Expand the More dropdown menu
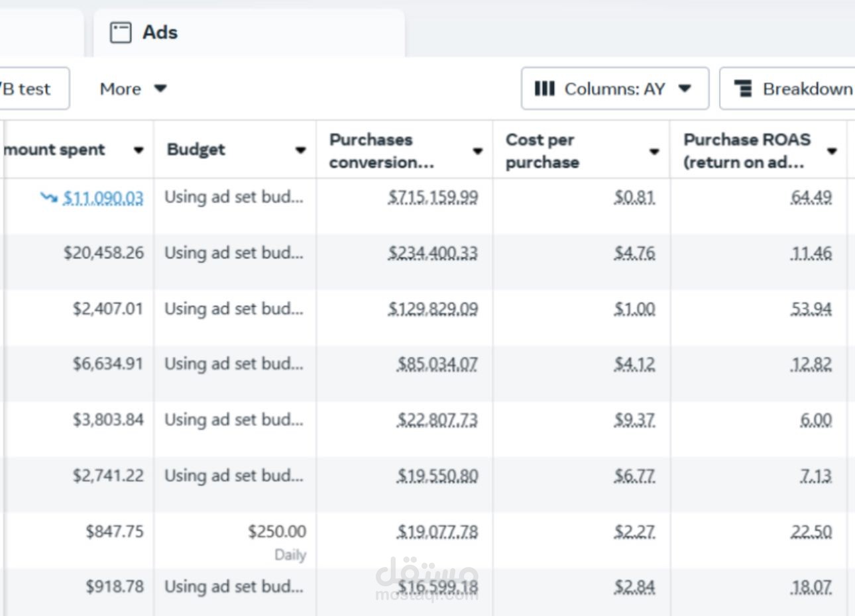Viewport: 855px width, 616px height. (x=133, y=89)
